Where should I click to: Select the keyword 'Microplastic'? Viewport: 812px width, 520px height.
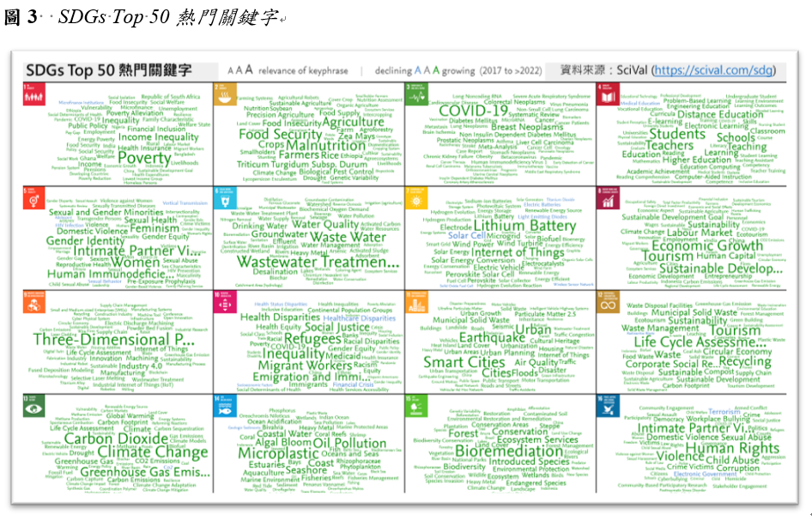[x=279, y=453]
